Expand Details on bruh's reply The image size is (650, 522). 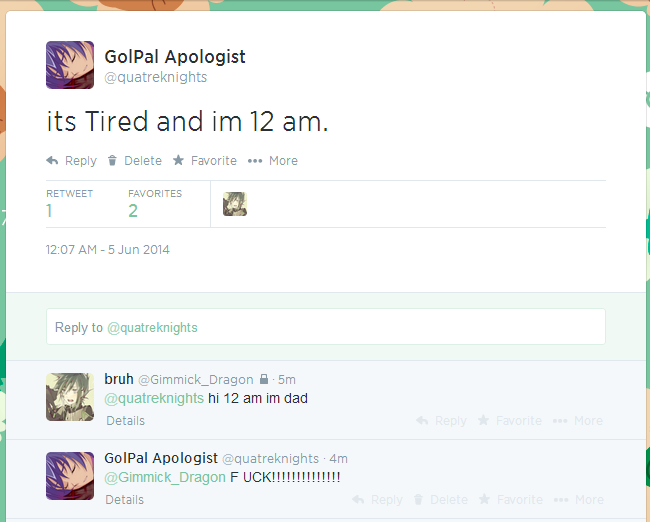[126, 421]
